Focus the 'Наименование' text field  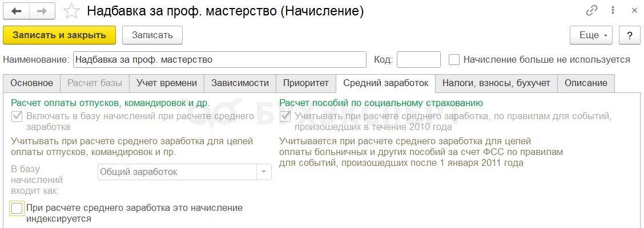[220, 59]
